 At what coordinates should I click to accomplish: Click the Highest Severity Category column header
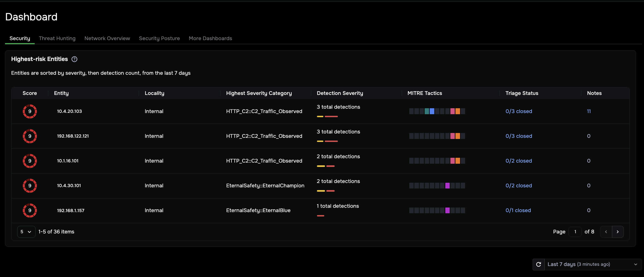click(x=259, y=93)
